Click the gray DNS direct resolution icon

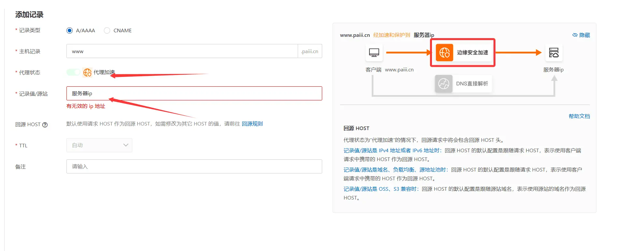coord(443,84)
